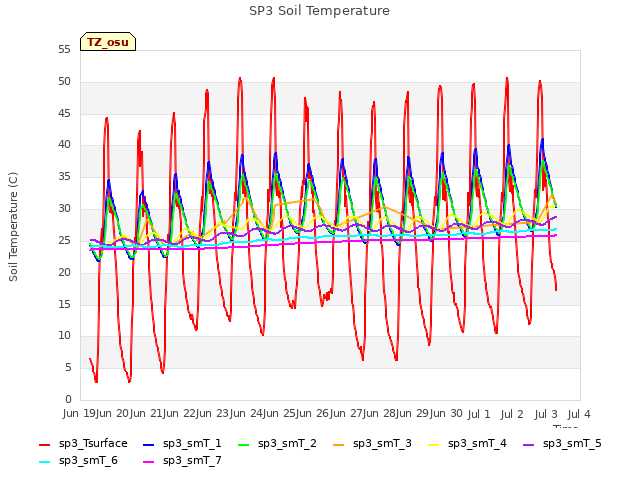Click the blue sp3_smT_1 legend swatch
Viewport: 640px width, 480px height.
click(149, 444)
